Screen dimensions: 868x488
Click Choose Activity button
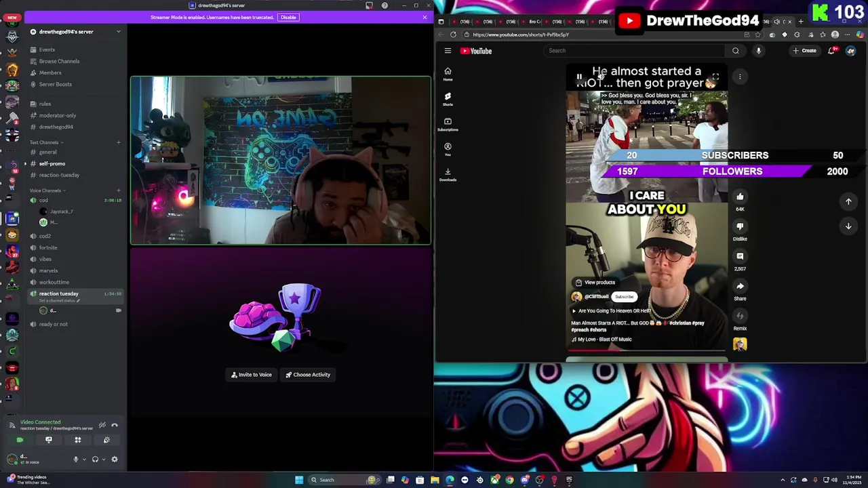pos(308,375)
